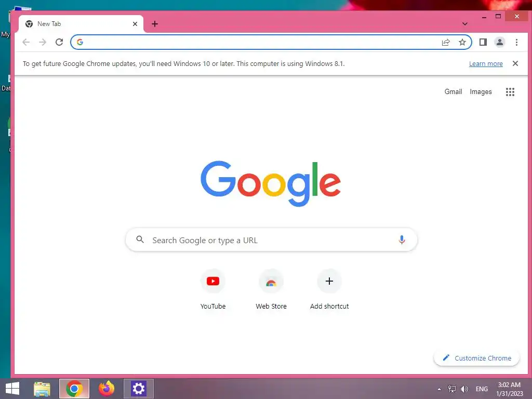Open Gmail link

[x=453, y=91]
